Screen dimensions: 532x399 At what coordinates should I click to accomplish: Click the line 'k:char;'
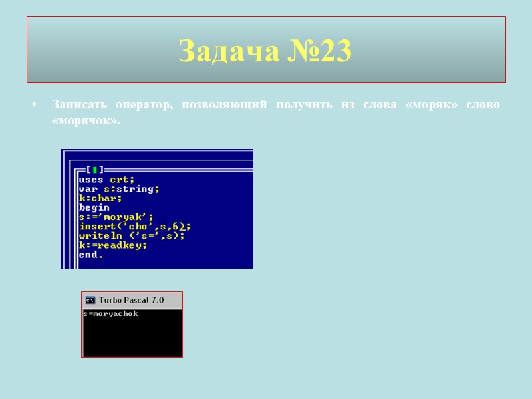100,198
